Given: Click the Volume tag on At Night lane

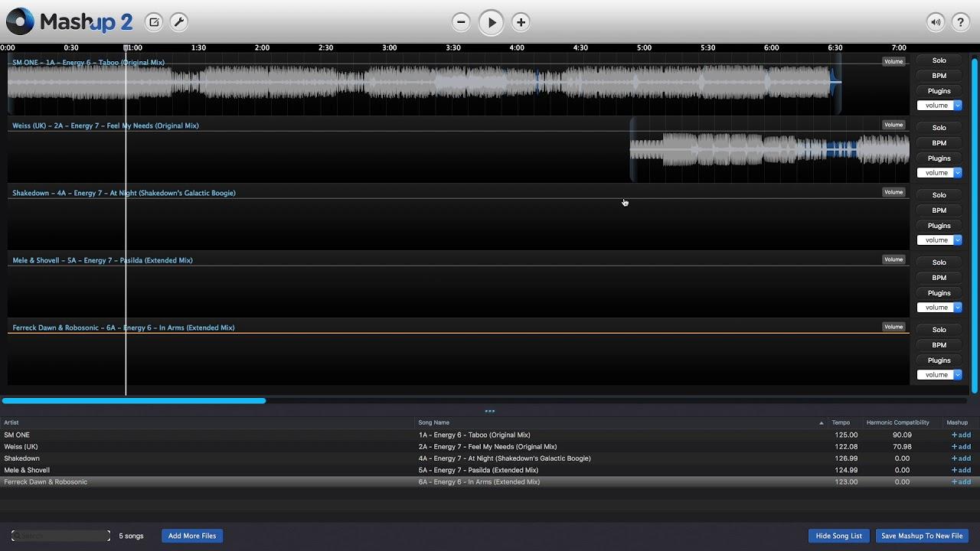Looking at the screenshot, I should pyautogui.click(x=893, y=192).
